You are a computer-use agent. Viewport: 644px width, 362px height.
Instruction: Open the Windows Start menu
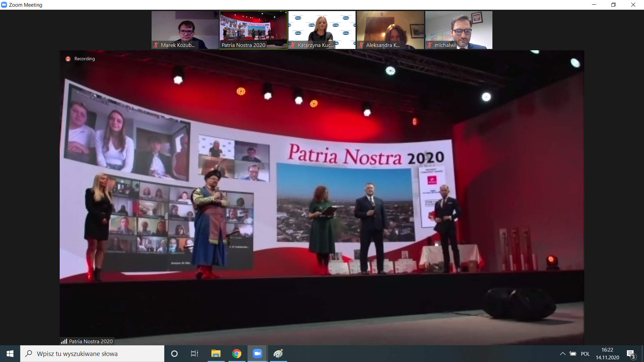pos(10,354)
